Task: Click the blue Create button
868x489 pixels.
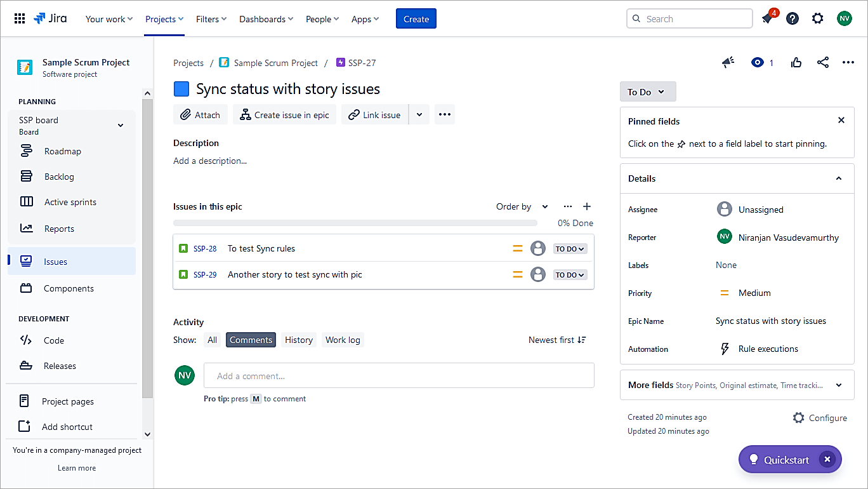Action: (x=416, y=19)
